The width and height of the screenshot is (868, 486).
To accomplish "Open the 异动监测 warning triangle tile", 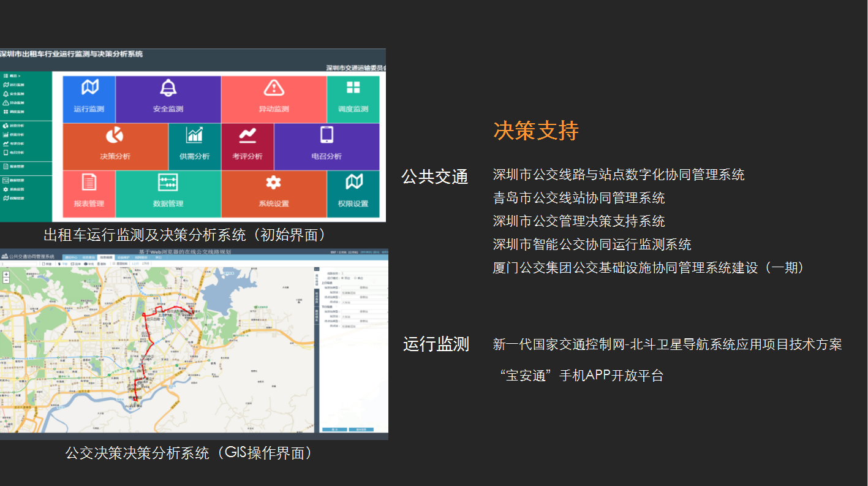I will (x=274, y=99).
